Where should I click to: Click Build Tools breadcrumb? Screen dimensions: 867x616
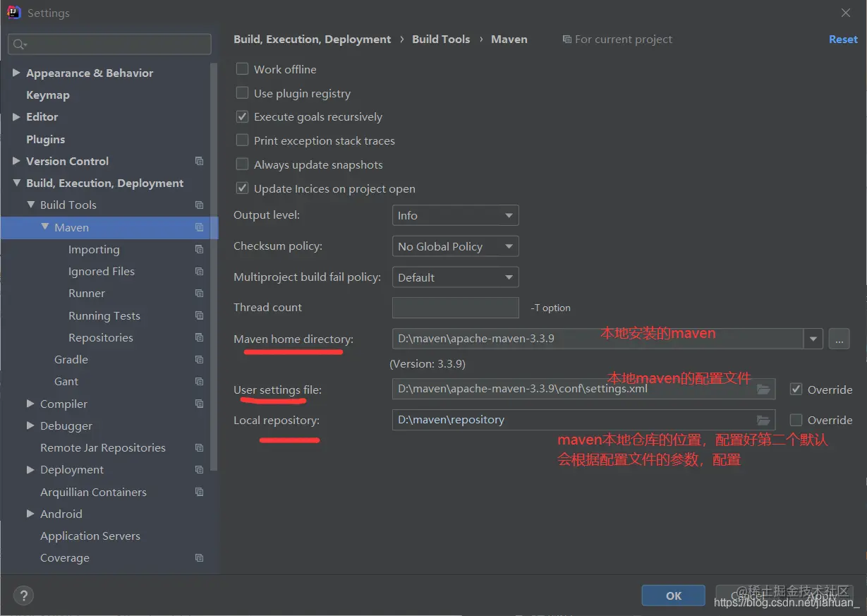pyautogui.click(x=441, y=40)
